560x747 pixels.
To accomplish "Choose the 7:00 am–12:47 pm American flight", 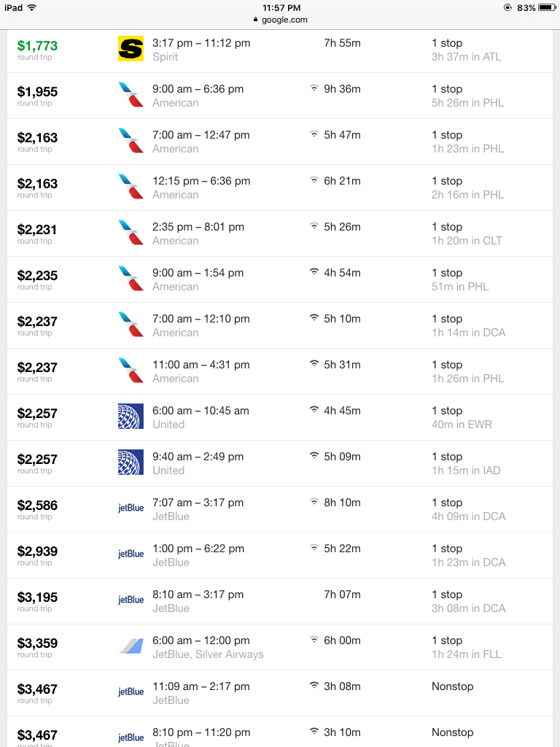I will pos(280,142).
